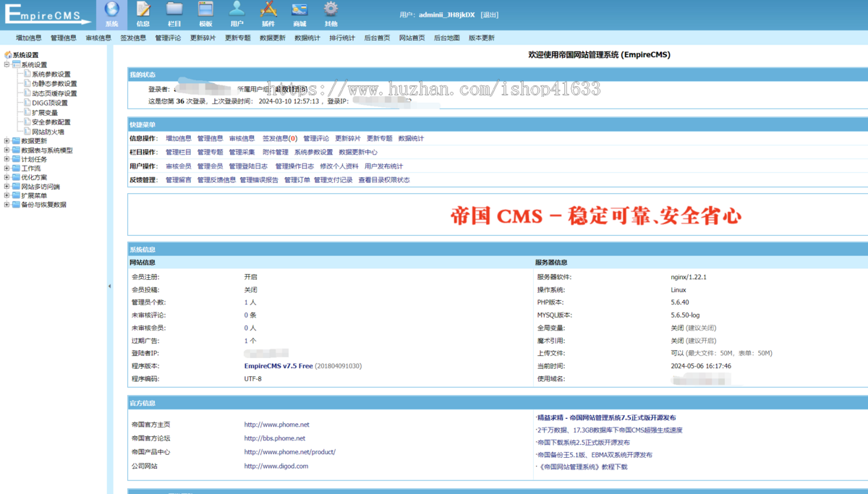This screenshot has width=868, height=494.
Task: Open 管理栏目 in the quick menu
Action: [x=179, y=153]
